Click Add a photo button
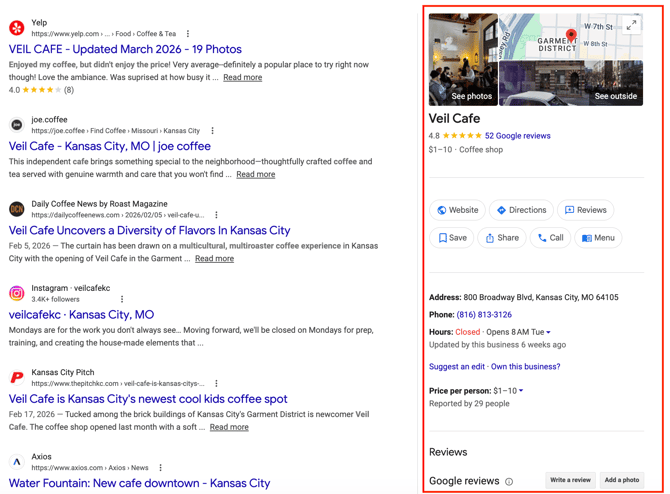Image resolution: width=670 pixels, height=494 pixels. click(622, 480)
